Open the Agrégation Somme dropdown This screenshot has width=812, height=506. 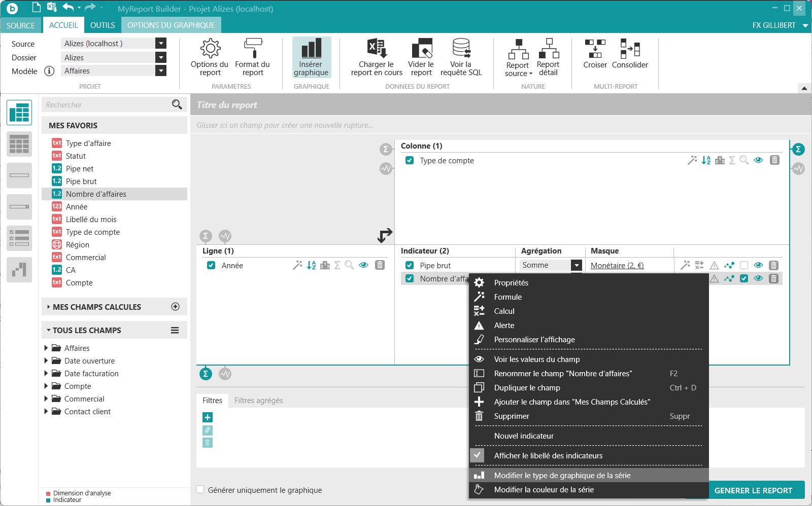[576, 265]
